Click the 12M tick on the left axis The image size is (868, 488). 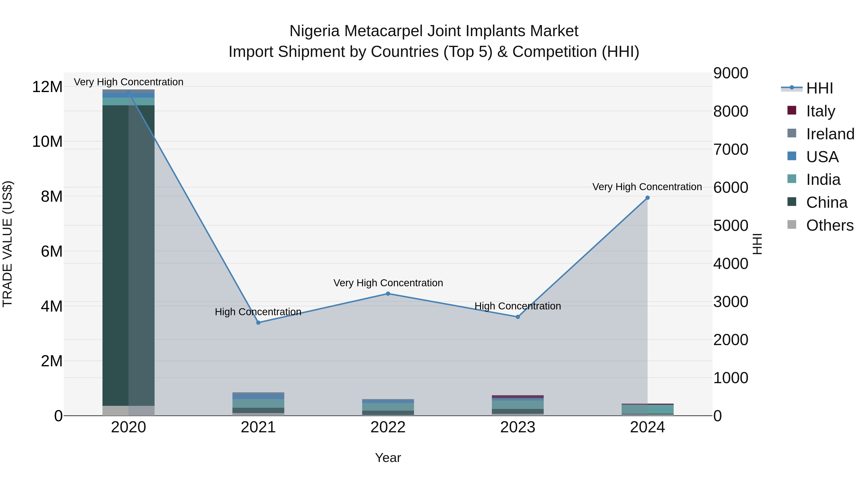point(47,87)
